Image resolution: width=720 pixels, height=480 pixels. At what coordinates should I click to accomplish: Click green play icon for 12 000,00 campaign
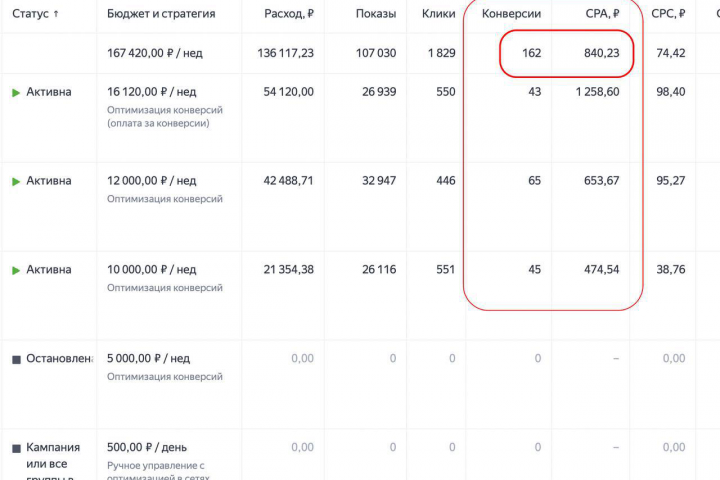click(16, 181)
